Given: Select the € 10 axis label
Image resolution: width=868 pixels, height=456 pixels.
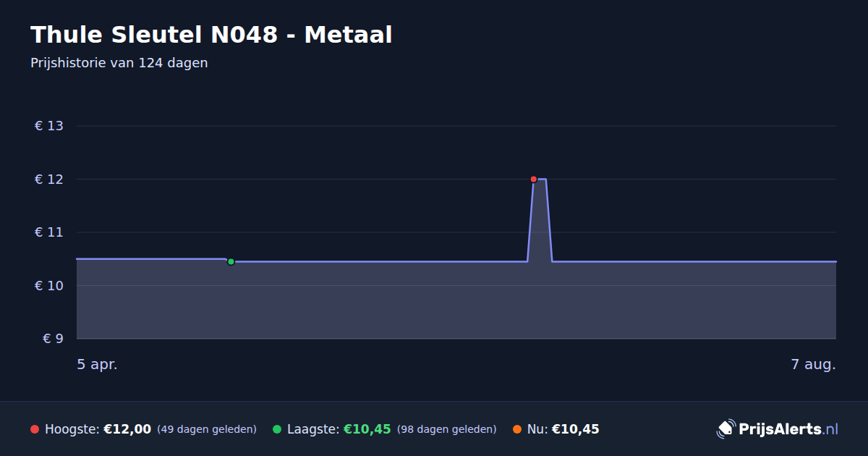Looking at the screenshot, I should (49, 286).
